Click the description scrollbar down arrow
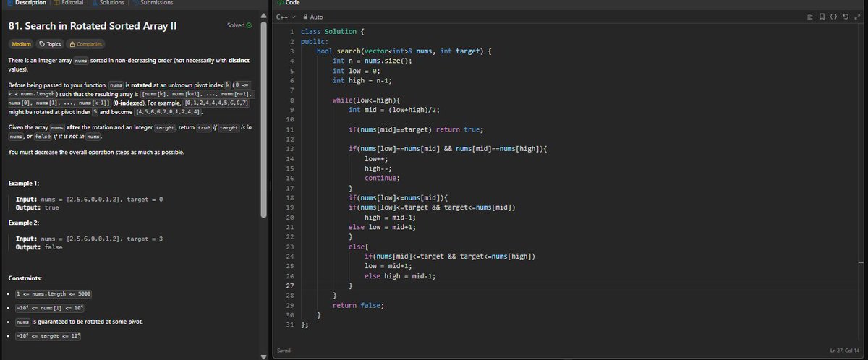This screenshot has height=360, width=868. (x=263, y=356)
